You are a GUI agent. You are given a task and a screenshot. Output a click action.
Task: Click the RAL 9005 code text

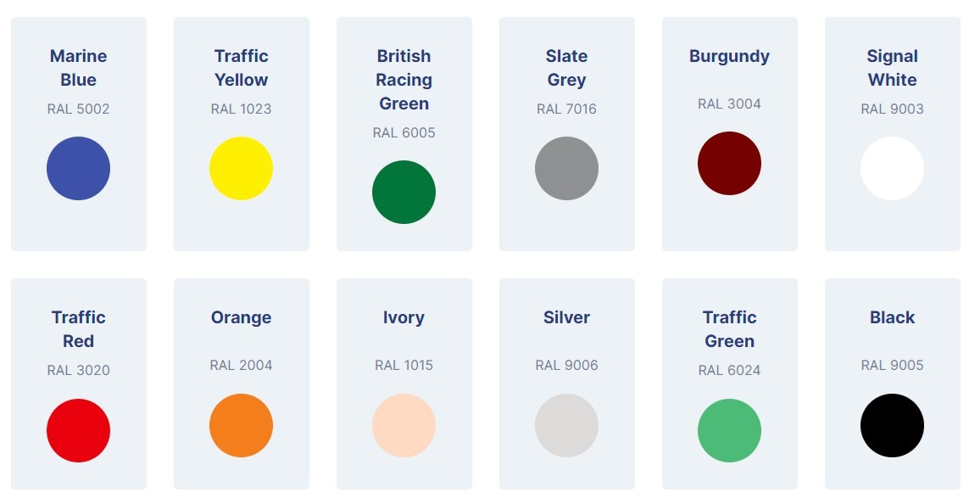[x=892, y=365]
